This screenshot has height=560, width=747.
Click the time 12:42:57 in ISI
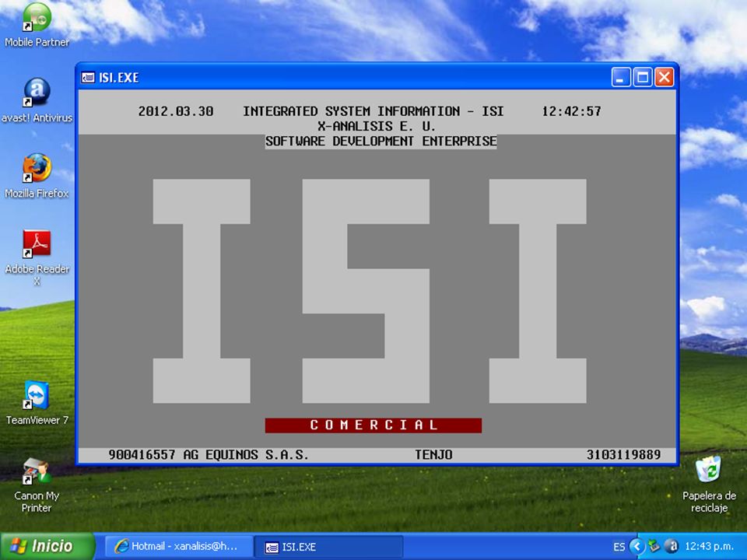(x=571, y=111)
